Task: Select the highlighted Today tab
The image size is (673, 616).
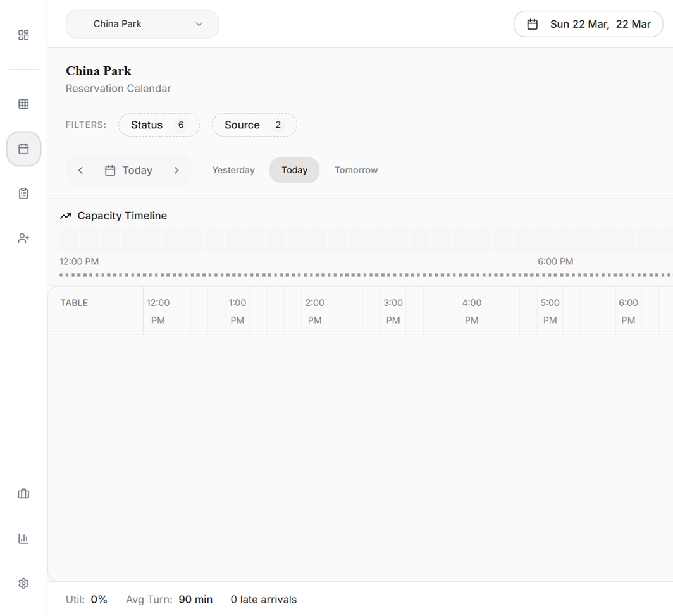Action: pos(294,170)
